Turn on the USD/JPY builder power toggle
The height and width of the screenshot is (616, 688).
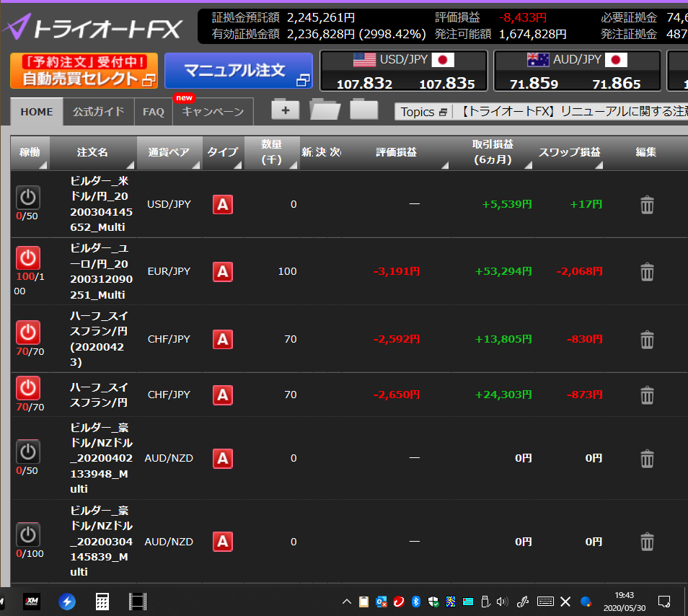click(x=28, y=197)
